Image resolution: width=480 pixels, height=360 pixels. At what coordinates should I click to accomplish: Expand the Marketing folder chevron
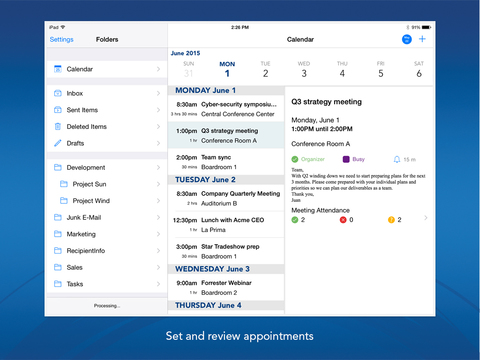[x=158, y=234]
